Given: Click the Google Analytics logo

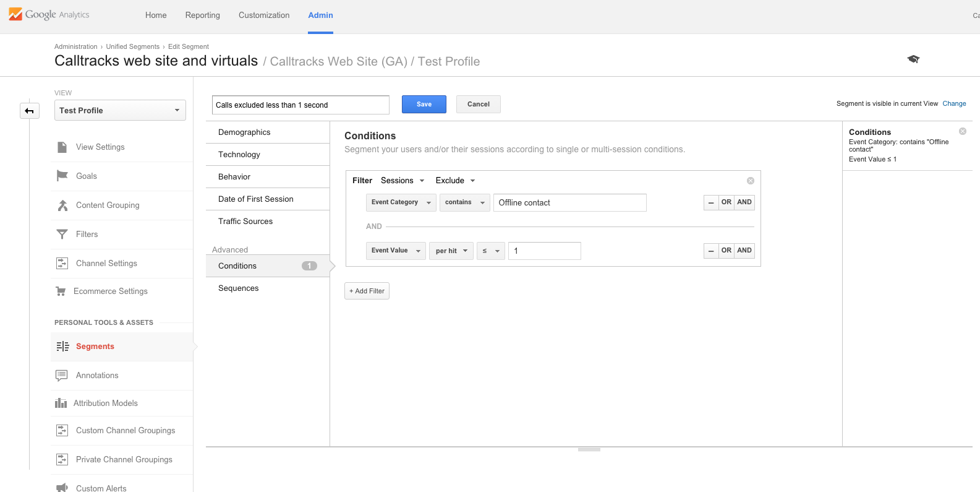Looking at the screenshot, I should coord(49,14).
